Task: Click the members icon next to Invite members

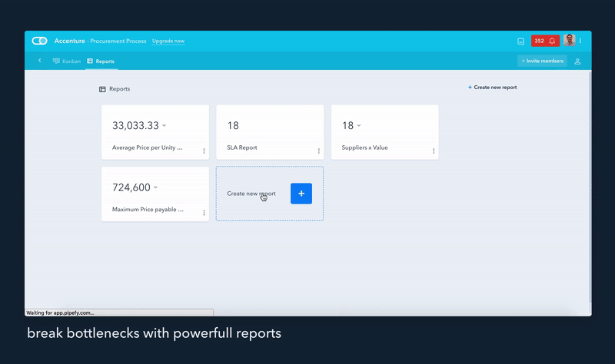Action: click(577, 61)
